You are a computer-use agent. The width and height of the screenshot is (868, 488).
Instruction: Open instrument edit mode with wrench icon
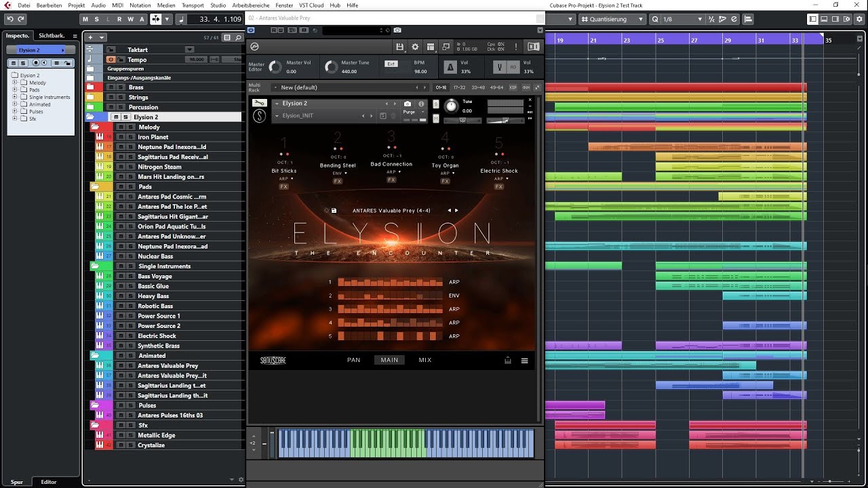(x=259, y=103)
